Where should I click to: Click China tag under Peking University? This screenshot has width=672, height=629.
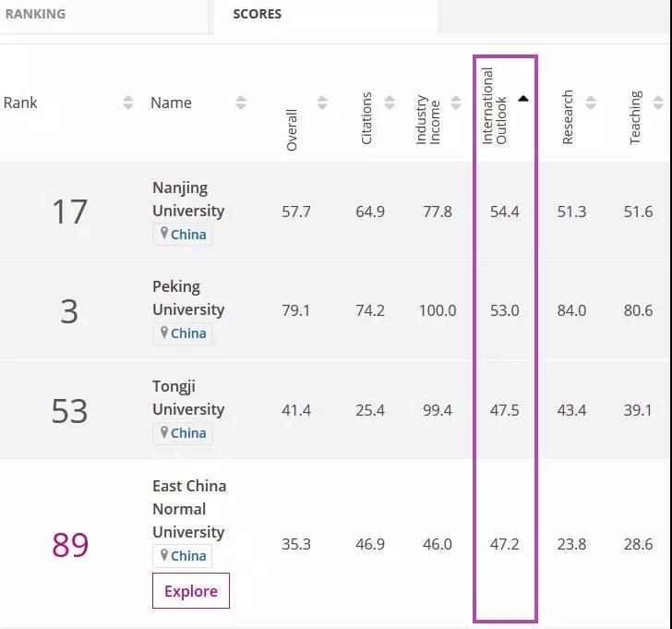click(183, 333)
